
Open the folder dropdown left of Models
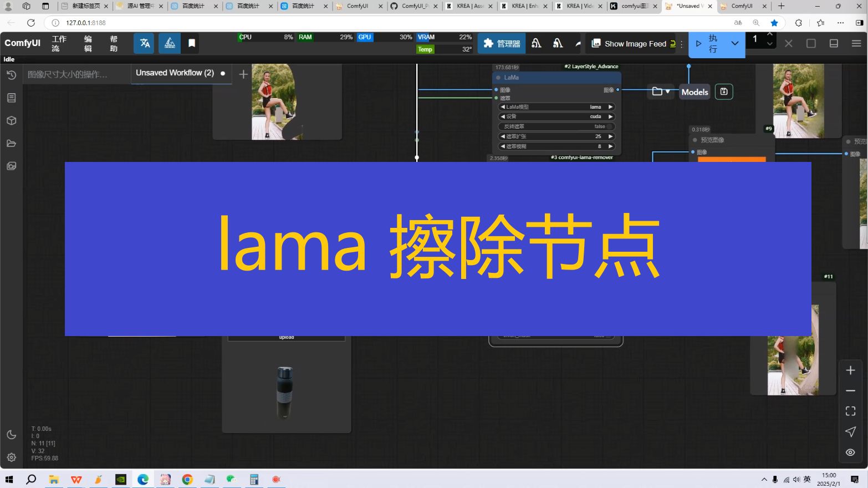661,91
